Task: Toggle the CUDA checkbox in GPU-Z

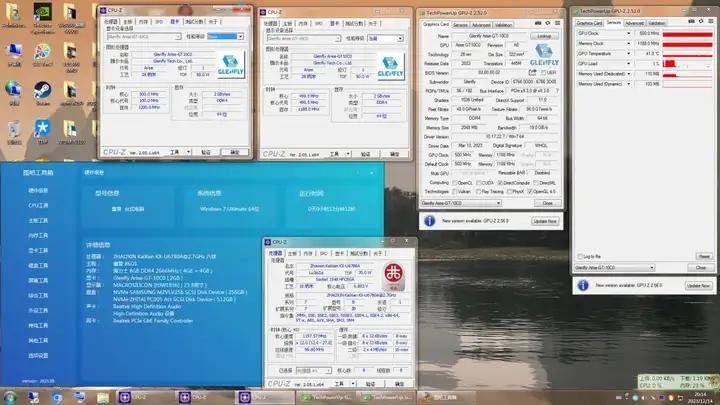Action: pyautogui.click(x=478, y=183)
